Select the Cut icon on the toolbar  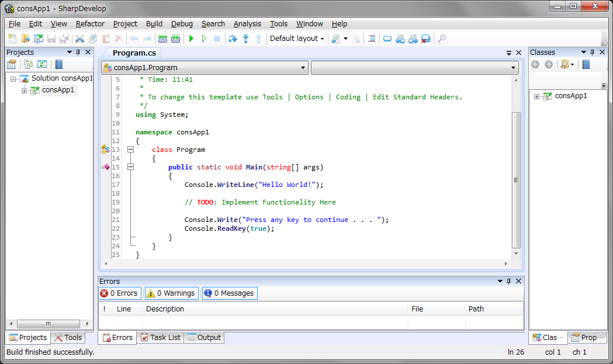coord(80,38)
